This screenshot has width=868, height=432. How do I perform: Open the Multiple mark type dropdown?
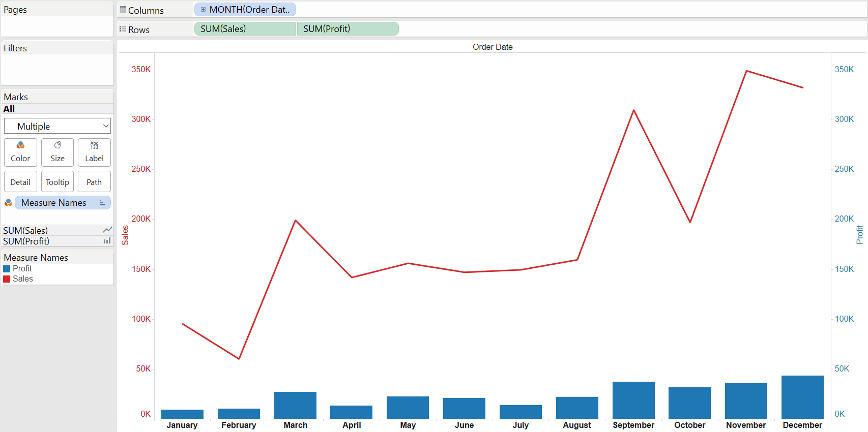click(57, 126)
